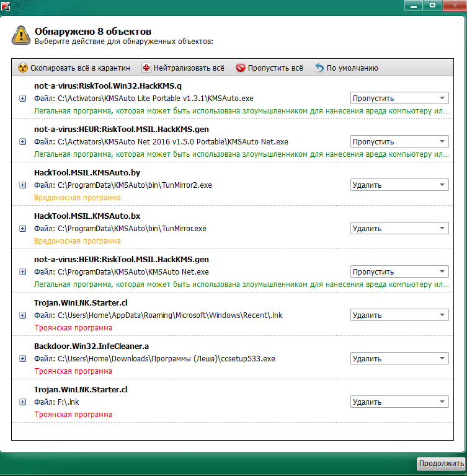The height and width of the screenshot is (476, 467).
Task: Expand KMSAuto Net 2016 v1.5.0 Portable entry
Action: tap(22, 142)
